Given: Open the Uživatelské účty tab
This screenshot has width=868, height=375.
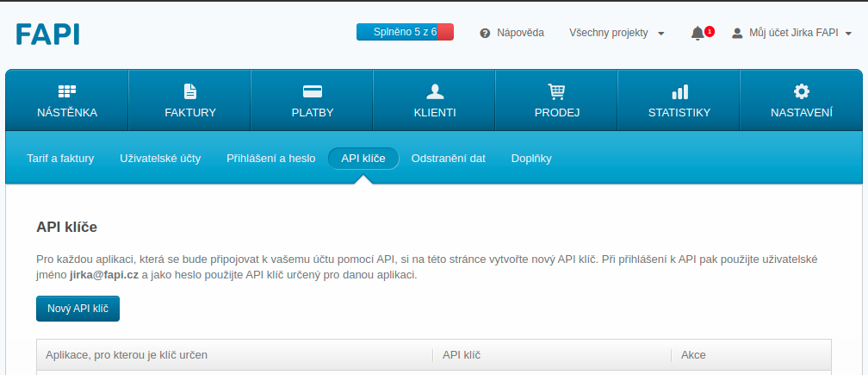Looking at the screenshot, I should pyautogui.click(x=160, y=159).
